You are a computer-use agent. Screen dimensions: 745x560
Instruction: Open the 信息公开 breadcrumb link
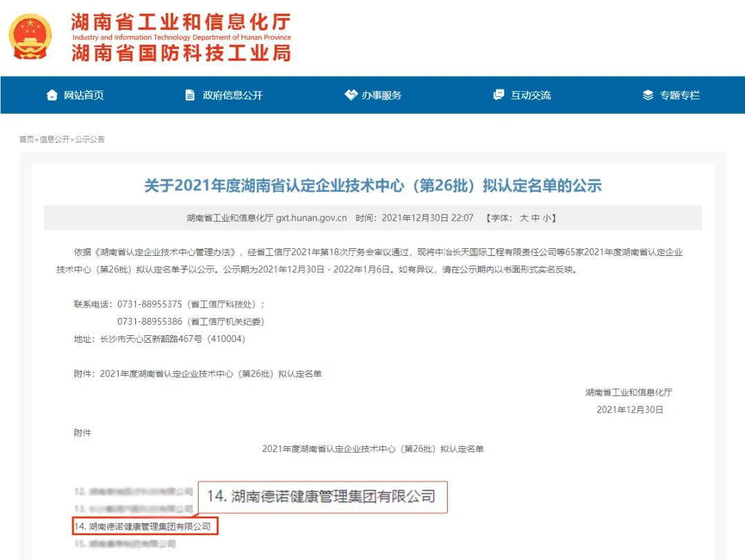pos(54,139)
